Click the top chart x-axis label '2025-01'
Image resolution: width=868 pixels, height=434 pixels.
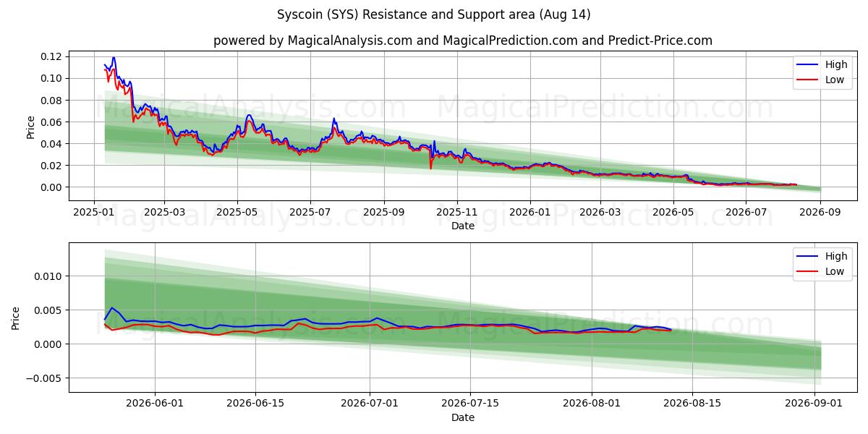point(93,213)
